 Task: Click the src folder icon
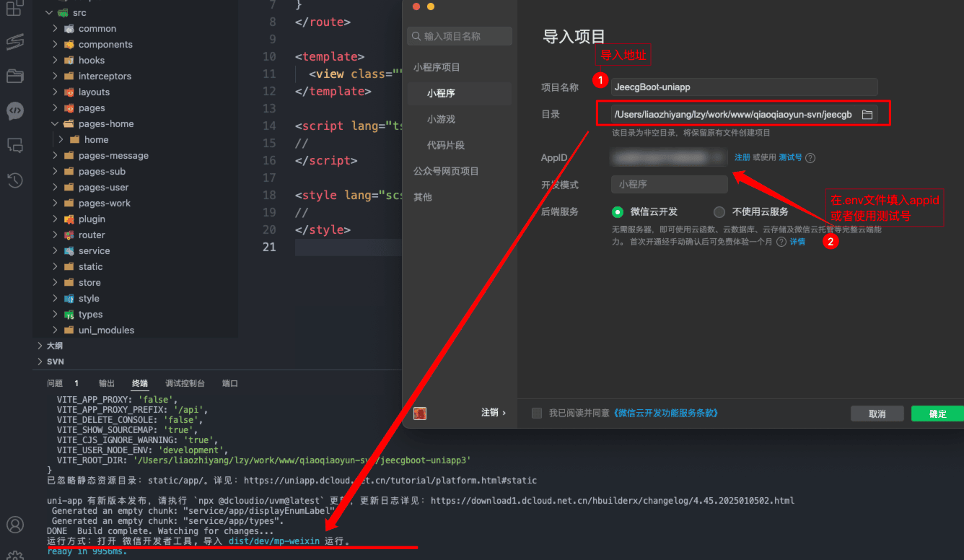click(63, 13)
